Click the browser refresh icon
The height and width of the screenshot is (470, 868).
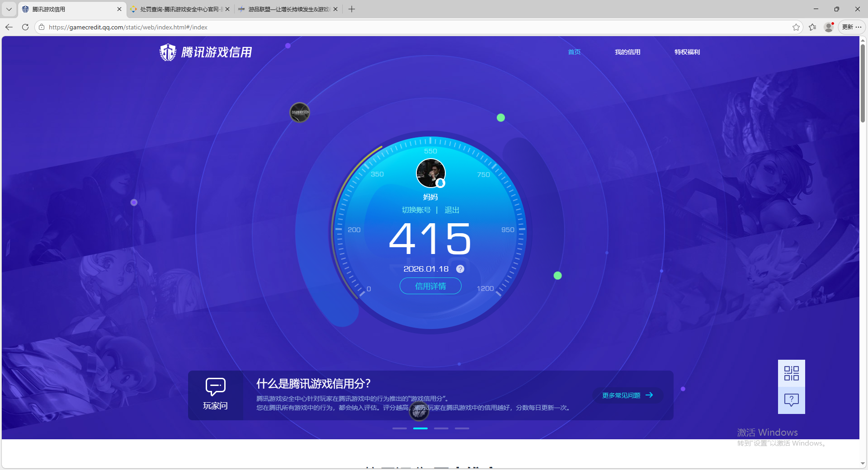(25, 27)
